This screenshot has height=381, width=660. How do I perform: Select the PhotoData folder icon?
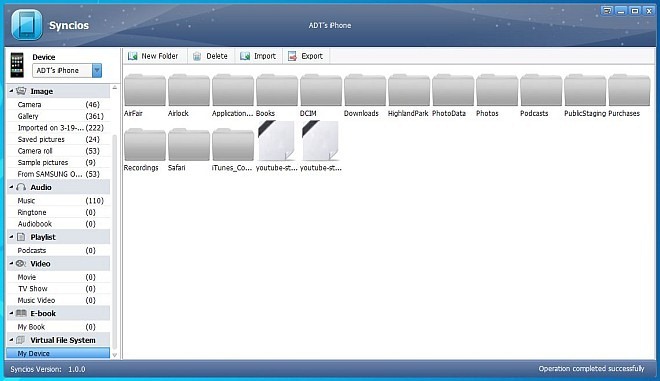click(452, 90)
